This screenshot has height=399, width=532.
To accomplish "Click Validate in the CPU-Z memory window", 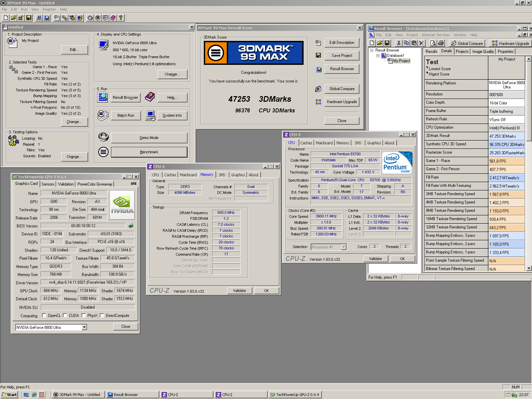I will 239,291.
